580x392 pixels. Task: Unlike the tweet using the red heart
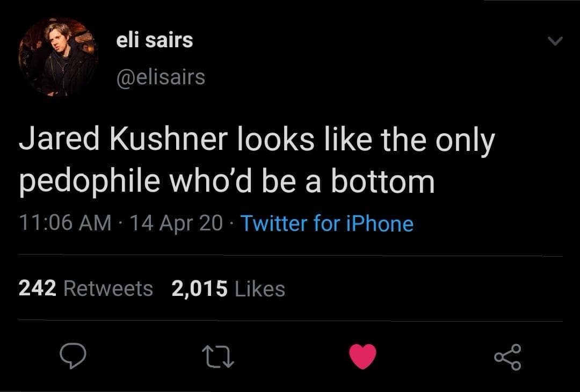pos(363,357)
